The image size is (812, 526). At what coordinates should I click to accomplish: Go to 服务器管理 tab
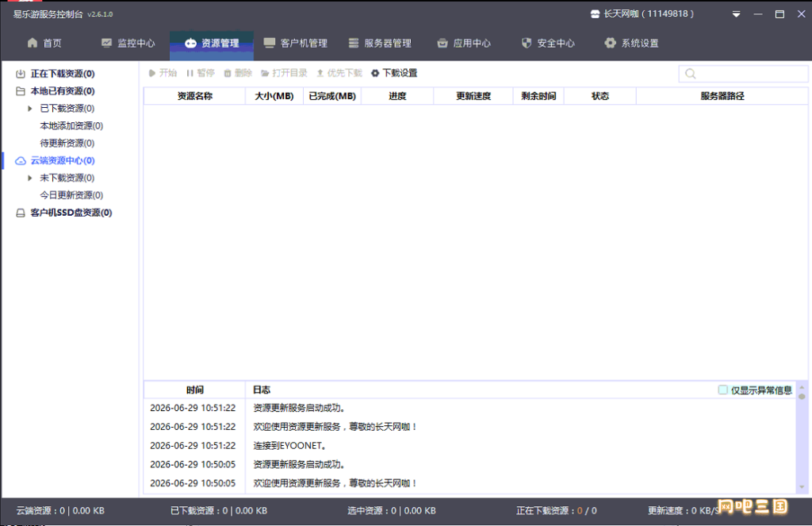(x=380, y=43)
